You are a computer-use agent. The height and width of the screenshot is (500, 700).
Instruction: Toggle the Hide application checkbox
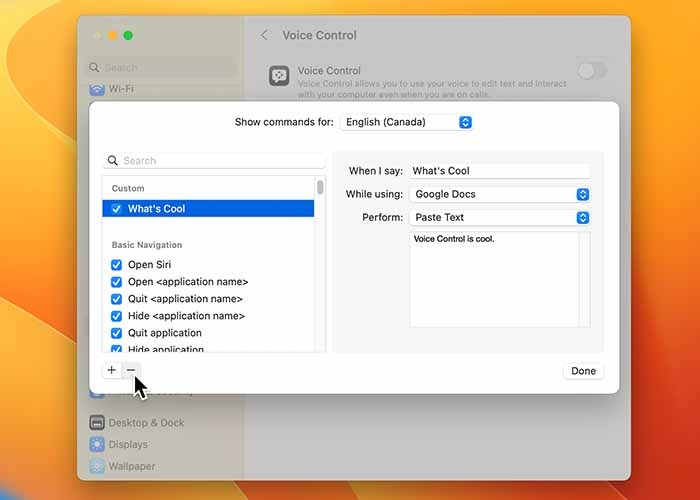pyautogui.click(x=117, y=349)
